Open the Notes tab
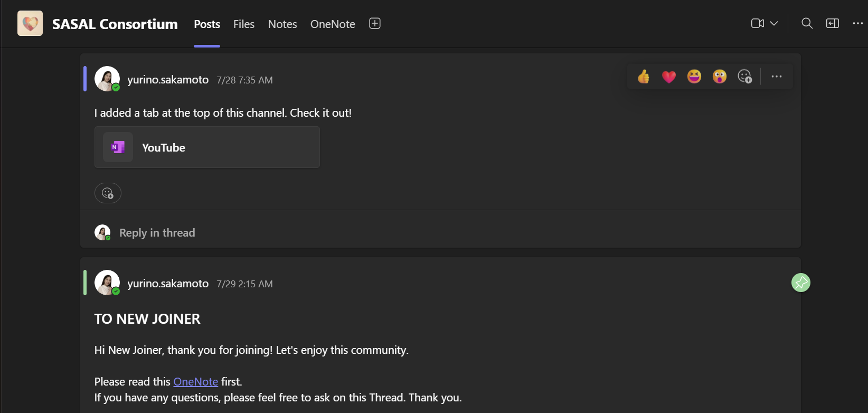 (282, 24)
